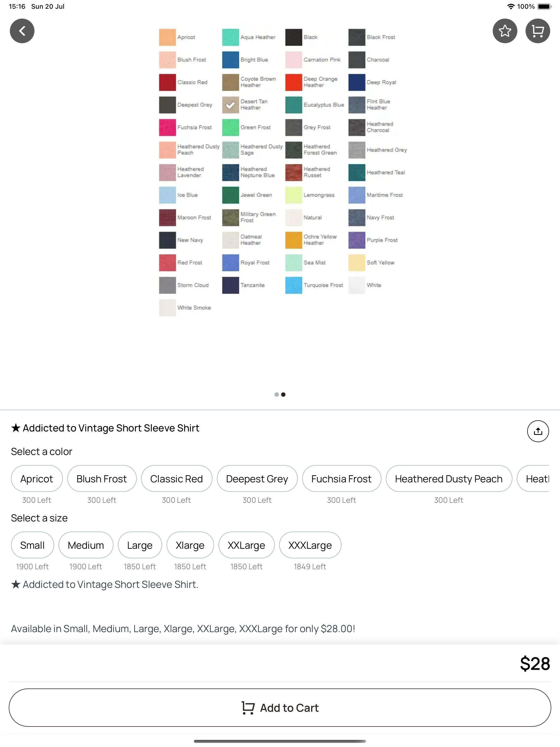Tap the Fuchsia Frost swatch in chart
This screenshot has height=747, width=560.
point(168,128)
